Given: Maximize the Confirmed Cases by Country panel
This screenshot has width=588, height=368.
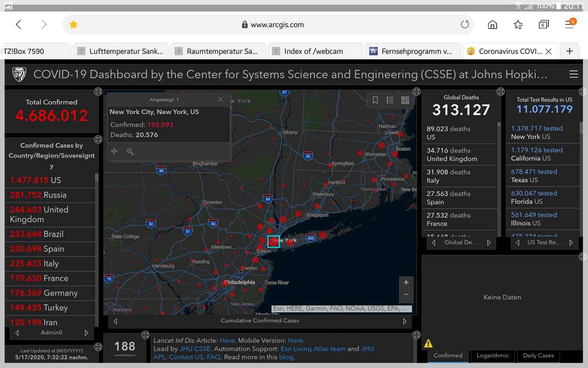Looking at the screenshot, I should point(98,139).
